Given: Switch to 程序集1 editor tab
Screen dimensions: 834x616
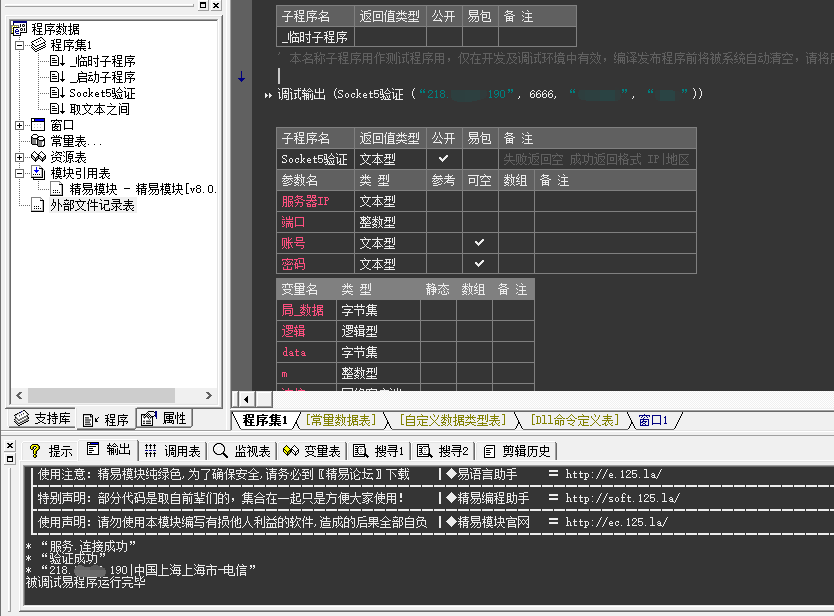Looking at the screenshot, I should [265, 420].
